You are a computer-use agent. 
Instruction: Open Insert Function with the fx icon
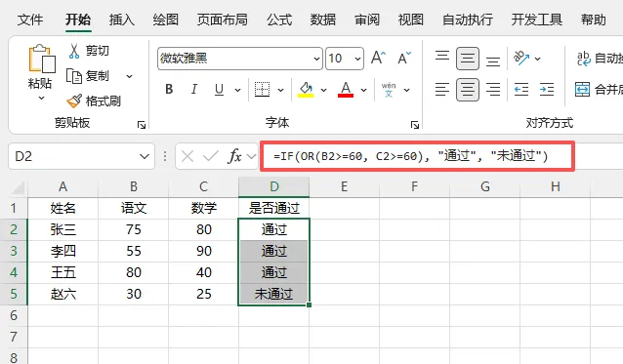coord(234,156)
